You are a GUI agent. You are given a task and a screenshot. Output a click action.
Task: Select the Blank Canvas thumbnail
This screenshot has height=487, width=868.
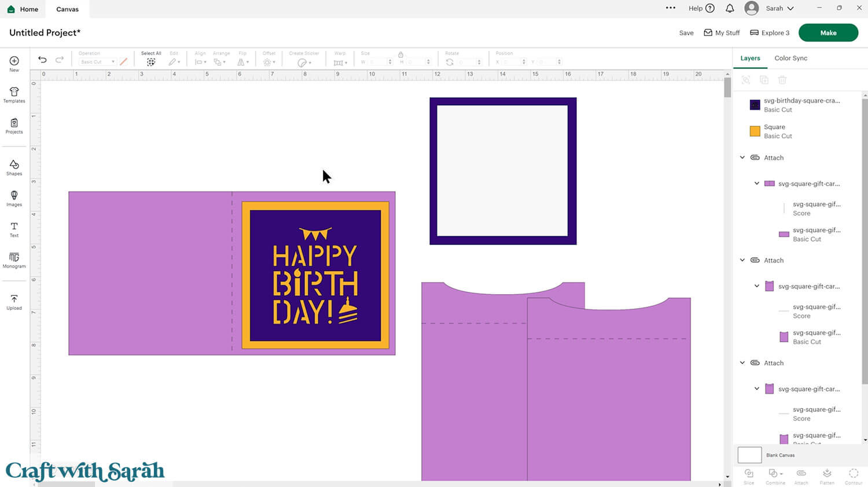click(749, 455)
